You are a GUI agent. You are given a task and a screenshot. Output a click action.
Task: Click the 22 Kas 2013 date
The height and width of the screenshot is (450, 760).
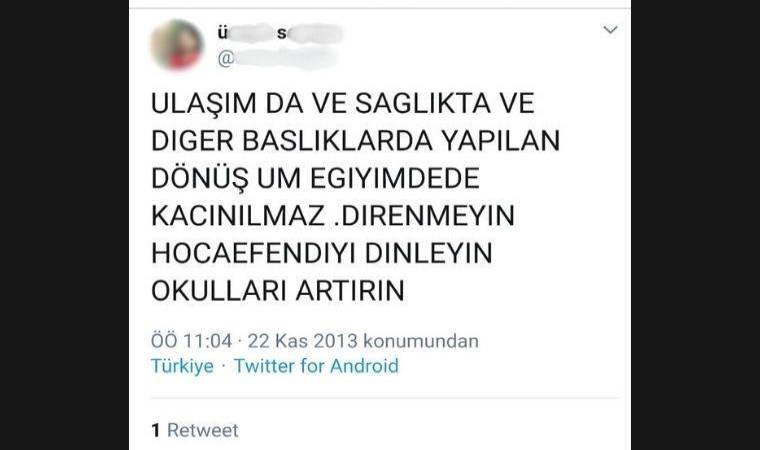(302, 341)
